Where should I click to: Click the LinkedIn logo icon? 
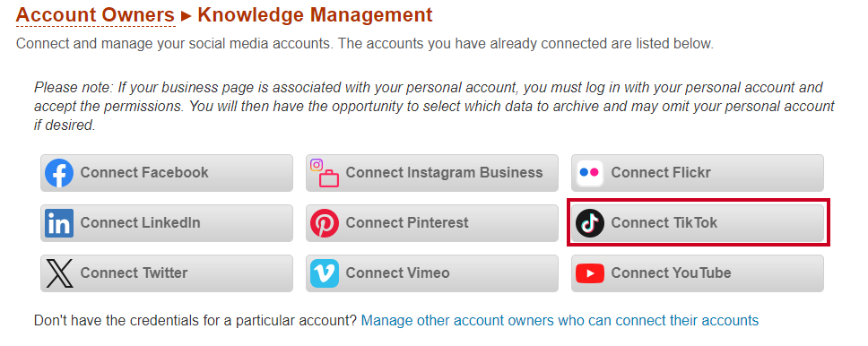[59, 223]
